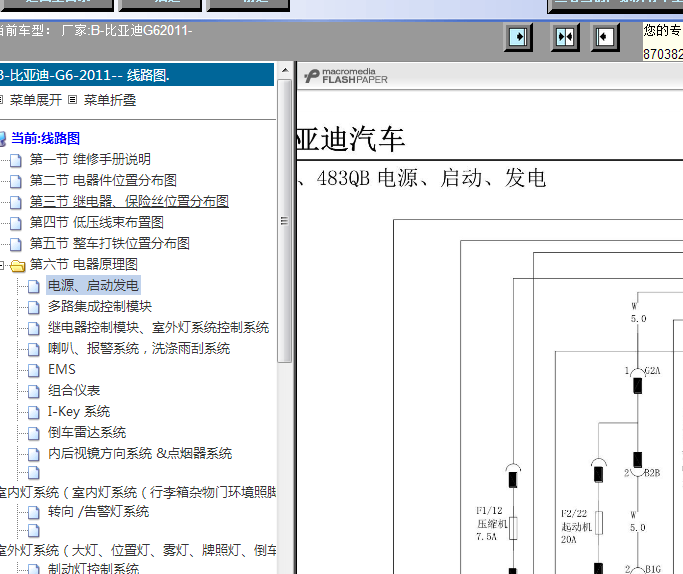The height and width of the screenshot is (574, 683).
Task: Click the document icon beside I-Key 系统
Action: [x=34, y=412]
